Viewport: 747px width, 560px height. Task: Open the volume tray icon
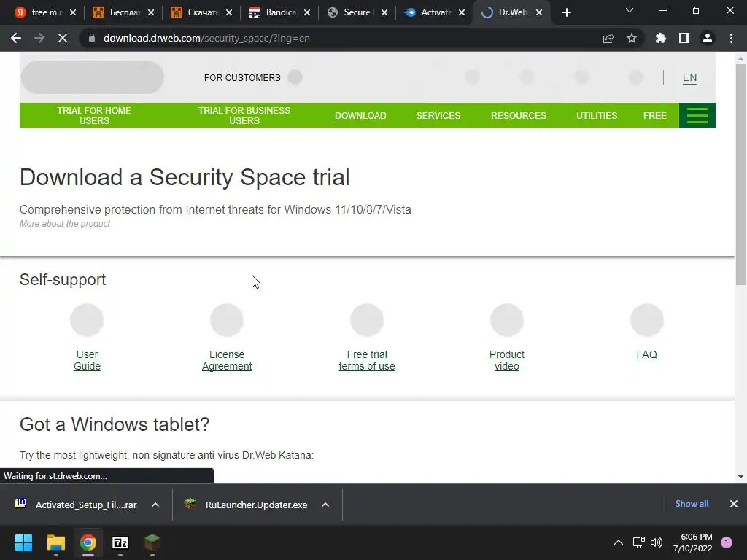click(x=657, y=542)
